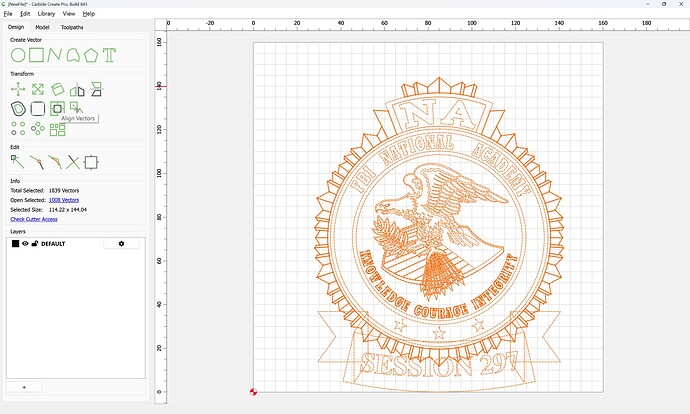Open the Library menu
This screenshot has height=414, width=690.
coord(46,14)
